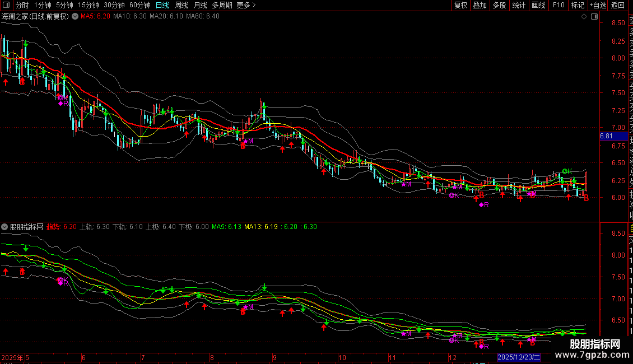
Task: Open F10 company information
Action: click(x=558, y=5)
